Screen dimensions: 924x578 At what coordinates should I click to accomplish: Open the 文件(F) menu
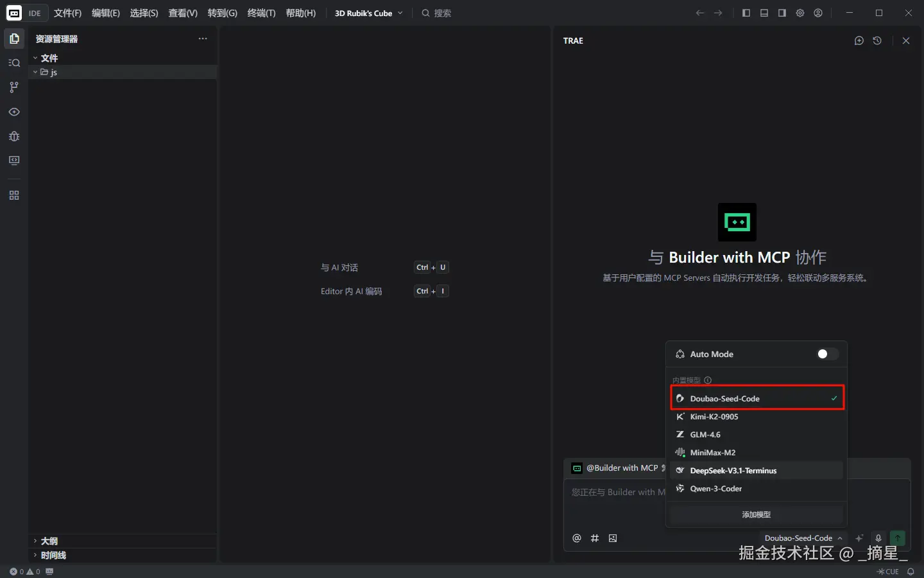pyautogui.click(x=67, y=13)
